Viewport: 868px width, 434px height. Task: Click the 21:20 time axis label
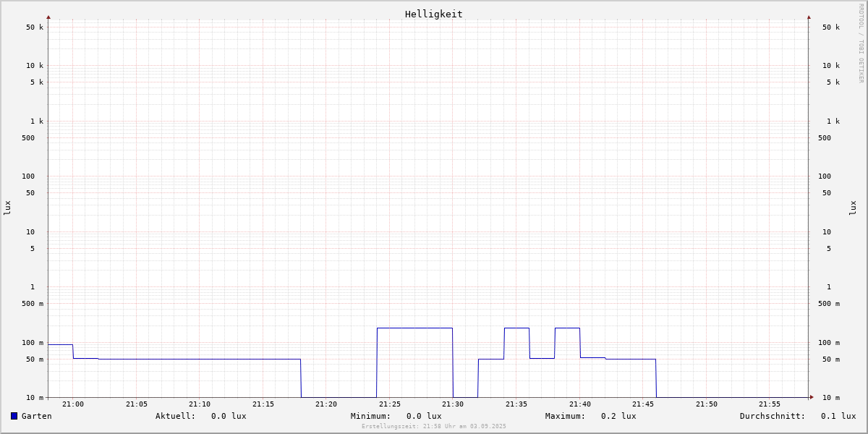326,404
